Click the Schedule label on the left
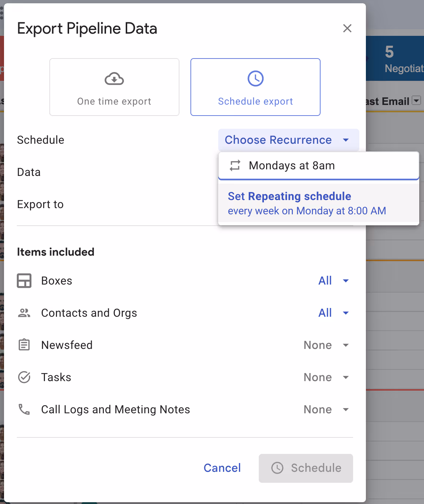The width and height of the screenshot is (424, 504). tap(41, 140)
